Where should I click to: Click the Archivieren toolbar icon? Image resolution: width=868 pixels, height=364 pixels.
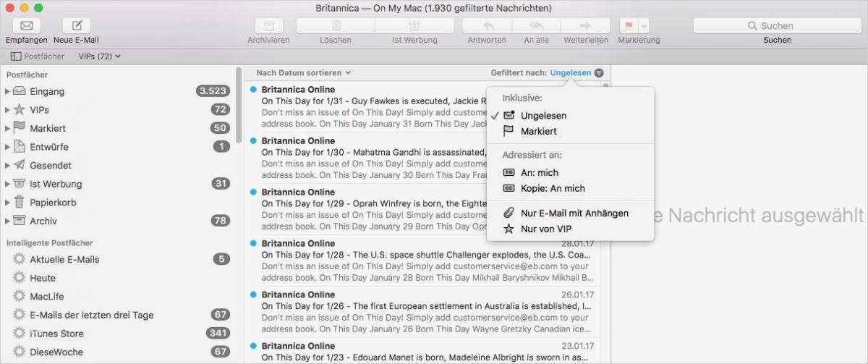[x=268, y=25]
